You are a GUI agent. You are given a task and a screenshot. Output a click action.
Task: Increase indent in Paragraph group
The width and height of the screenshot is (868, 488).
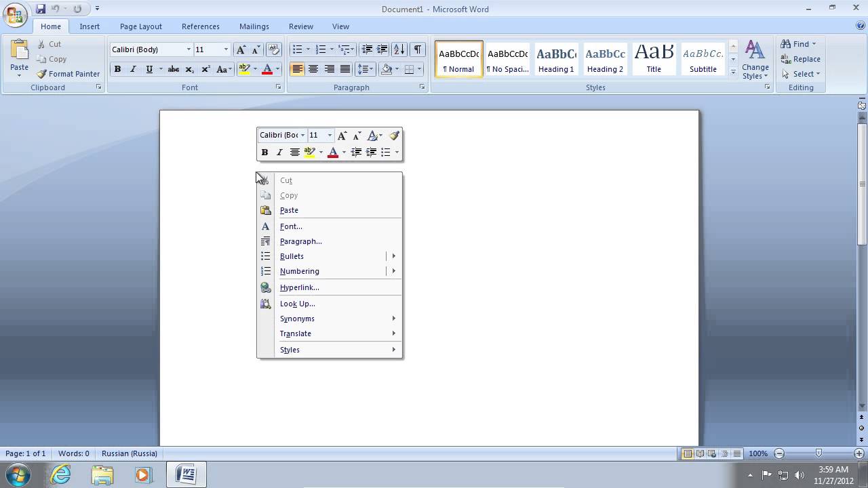[x=382, y=49]
